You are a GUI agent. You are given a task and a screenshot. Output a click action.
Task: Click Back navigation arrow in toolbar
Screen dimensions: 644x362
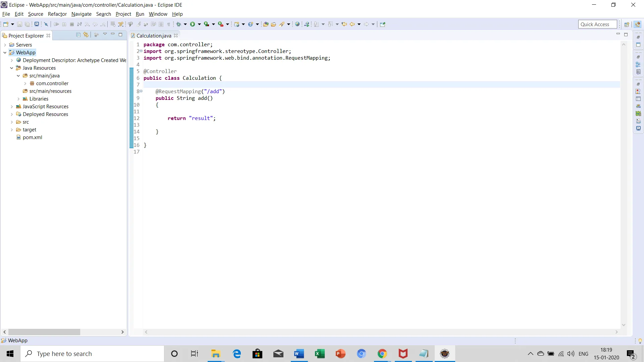(352, 24)
